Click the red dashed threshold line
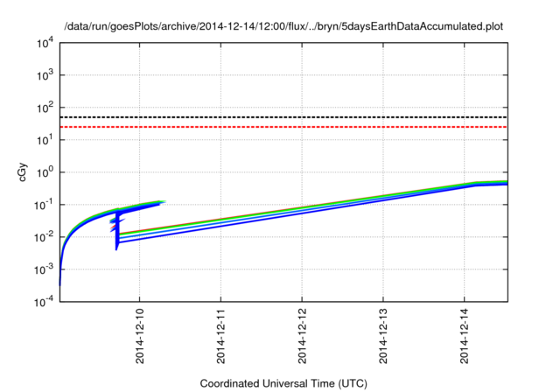 point(283,127)
